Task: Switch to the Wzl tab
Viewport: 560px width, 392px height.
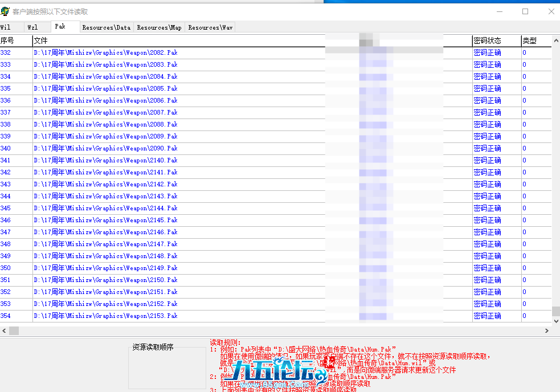Action: click(x=37, y=27)
